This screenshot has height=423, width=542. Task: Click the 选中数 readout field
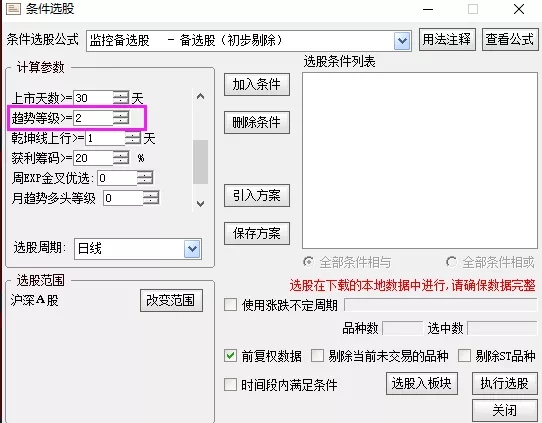503,328
